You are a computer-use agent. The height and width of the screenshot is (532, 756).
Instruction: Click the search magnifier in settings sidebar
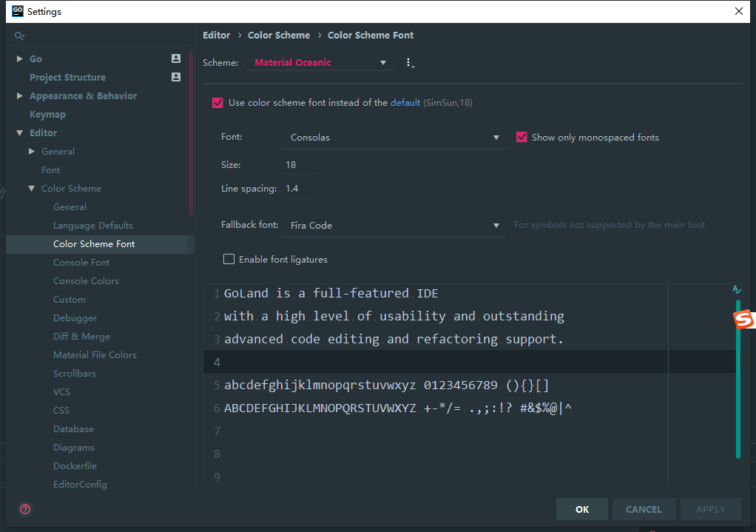click(19, 35)
